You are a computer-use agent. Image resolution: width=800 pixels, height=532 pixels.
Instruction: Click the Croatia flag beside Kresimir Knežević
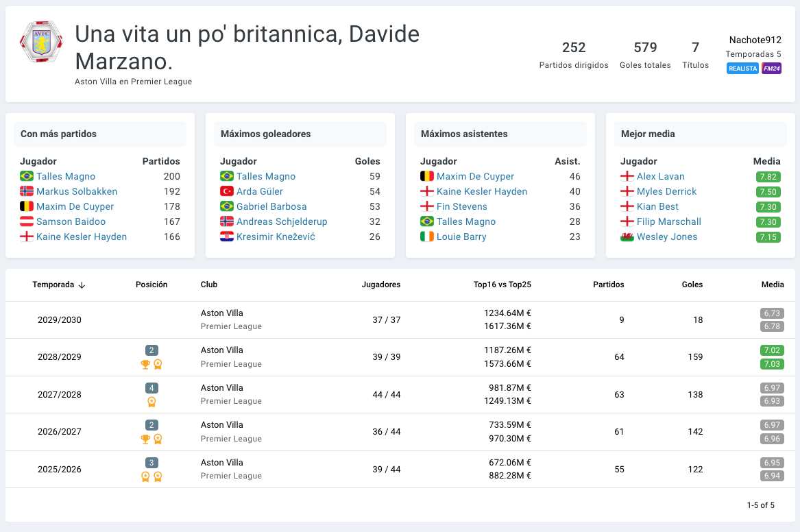tap(226, 237)
